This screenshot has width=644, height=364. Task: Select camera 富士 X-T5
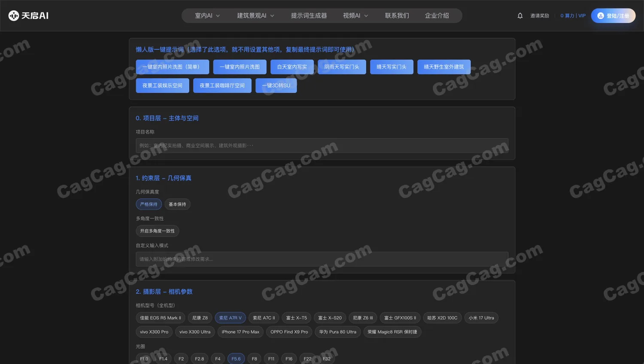296,318
